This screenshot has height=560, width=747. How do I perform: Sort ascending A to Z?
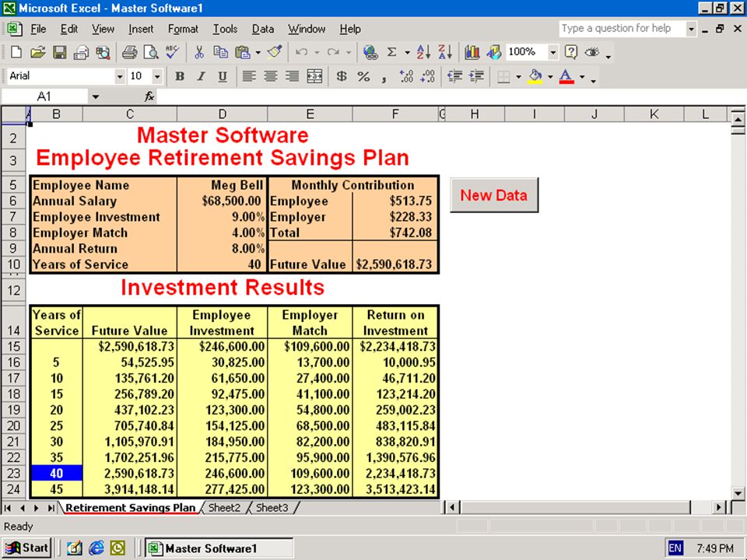coord(423,52)
